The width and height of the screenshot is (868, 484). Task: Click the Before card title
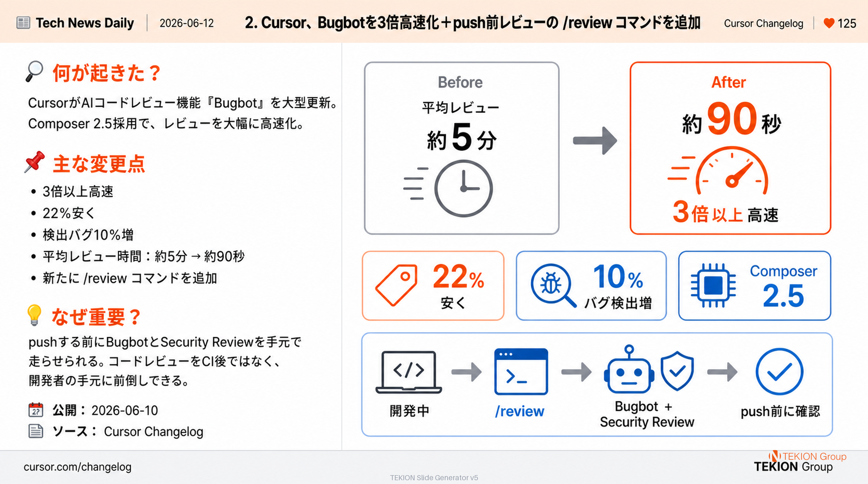coord(460,82)
